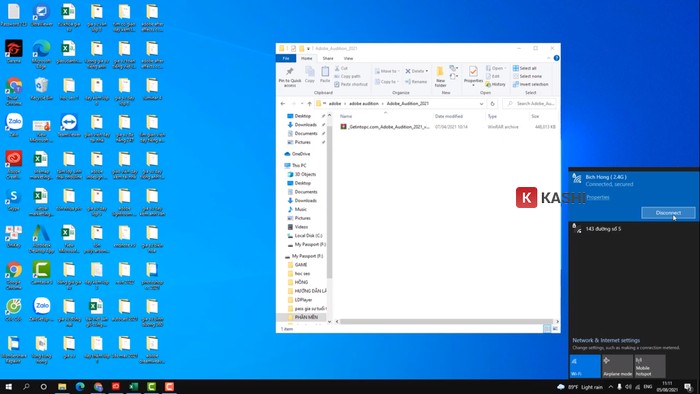700x394 pixels.
Task: Switch to details view in status bar
Action: coord(547,329)
